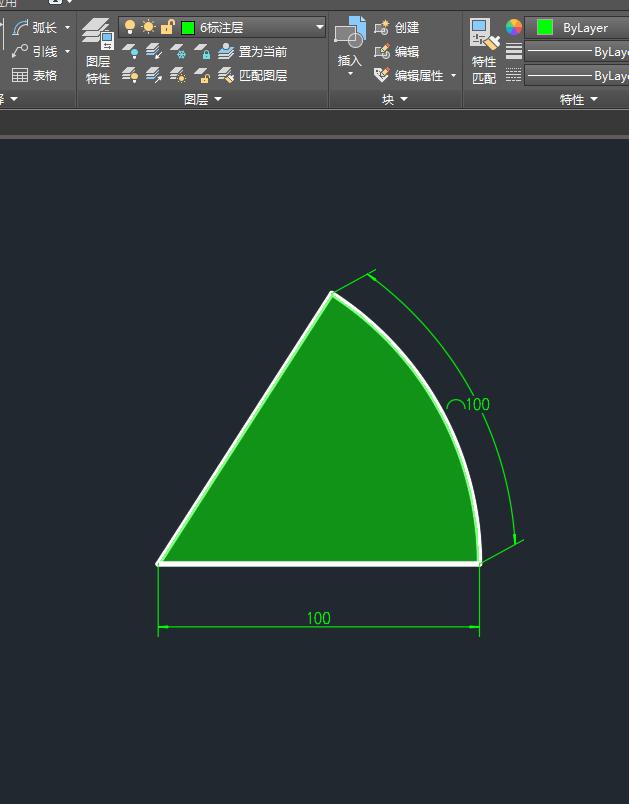Click the layer off tool icon
This screenshot has width=629, height=804.
pos(130,51)
